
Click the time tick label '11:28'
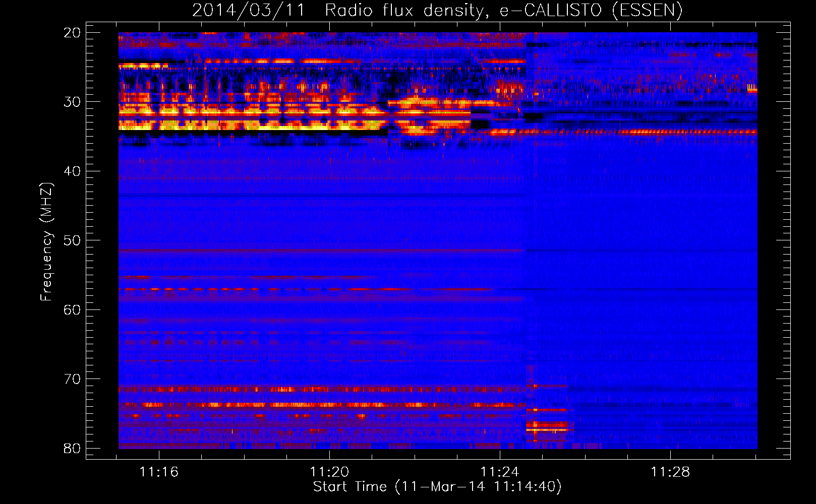pos(670,472)
